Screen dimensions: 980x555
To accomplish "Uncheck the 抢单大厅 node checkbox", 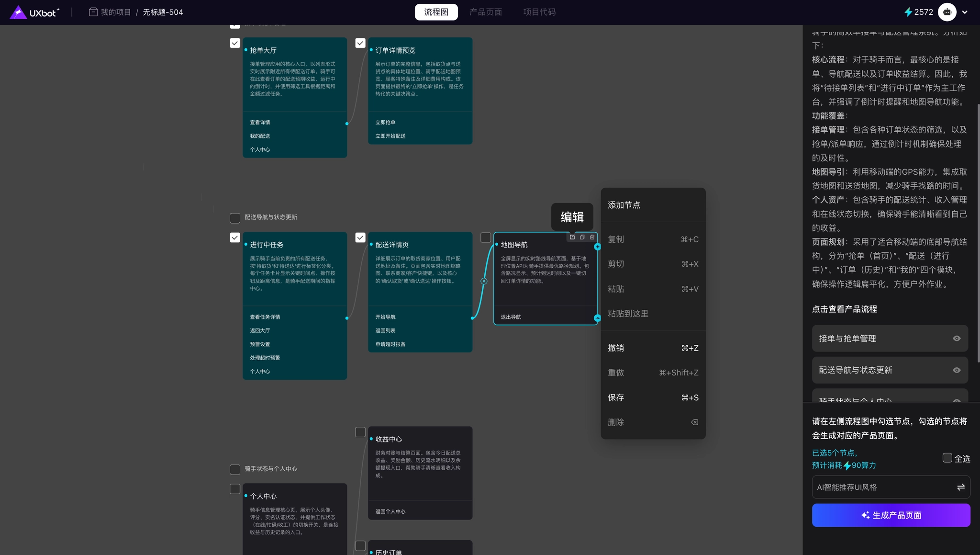I will pos(235,43).
